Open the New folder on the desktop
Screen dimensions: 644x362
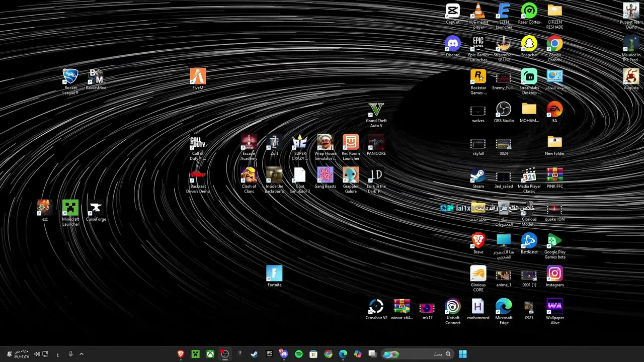(x=554, y=145)
